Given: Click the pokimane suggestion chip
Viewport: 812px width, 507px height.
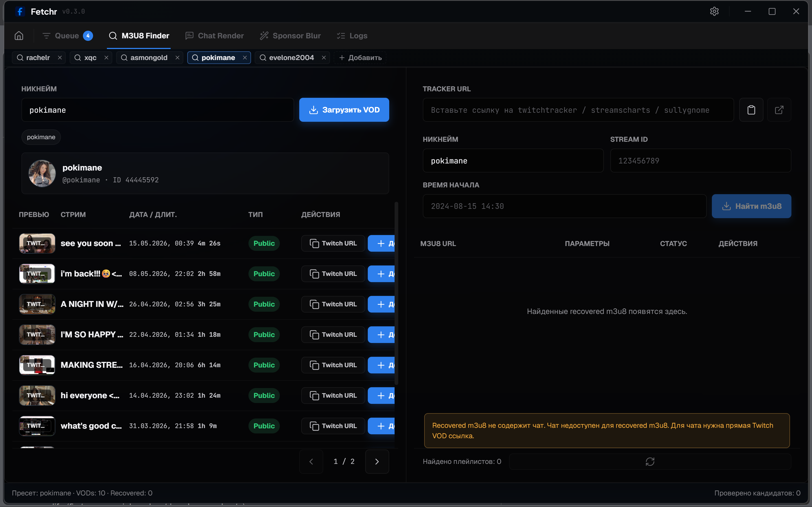Looking at the screenshot, I should tap(41, 137).
